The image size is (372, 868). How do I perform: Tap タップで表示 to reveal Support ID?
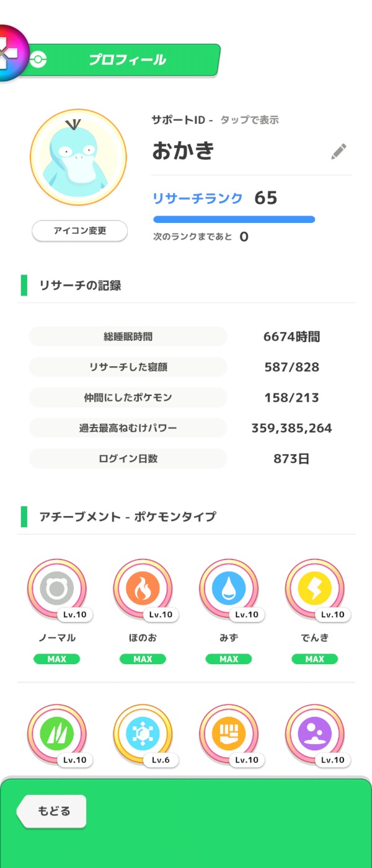pyautogui.click(x=249, y=120)
